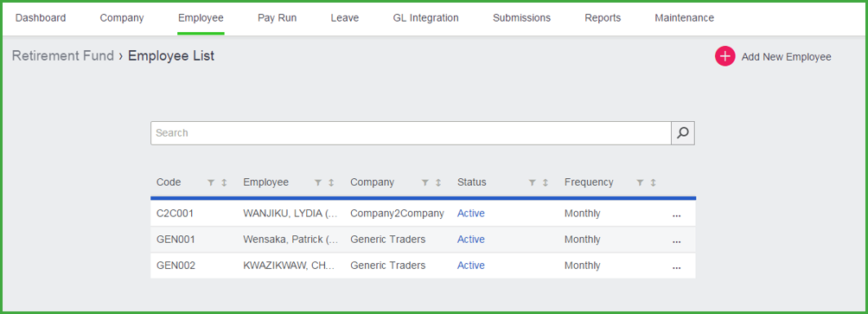Screen dimensions: 868x314
Task: Open filter icon on Employee column
Action: coord(318,183)
